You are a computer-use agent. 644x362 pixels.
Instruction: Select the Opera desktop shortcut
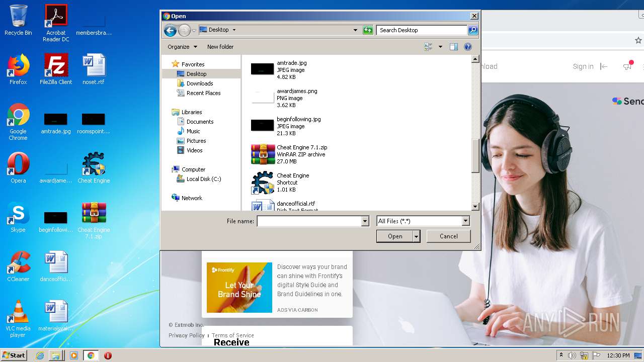point(18,168)
